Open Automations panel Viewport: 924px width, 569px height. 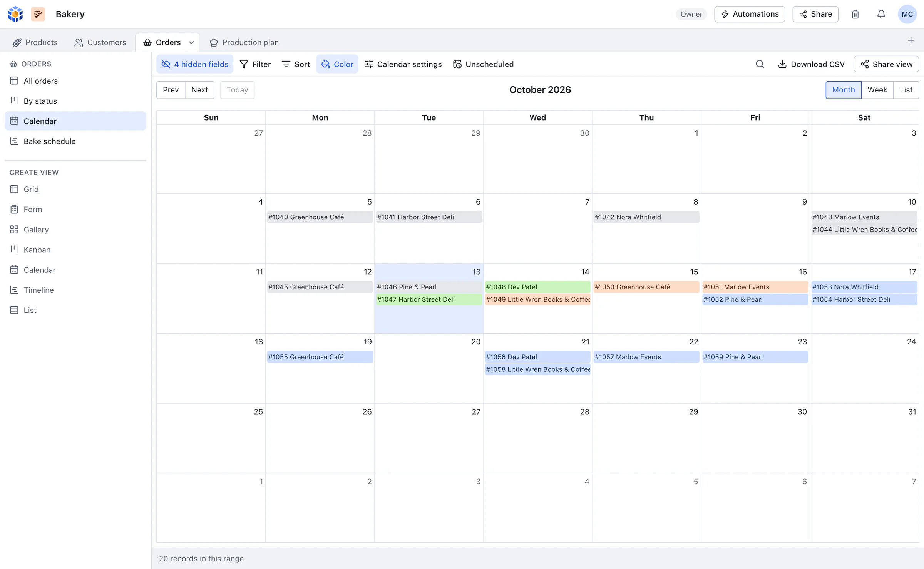pyautogui.click(x=750, y=14)
